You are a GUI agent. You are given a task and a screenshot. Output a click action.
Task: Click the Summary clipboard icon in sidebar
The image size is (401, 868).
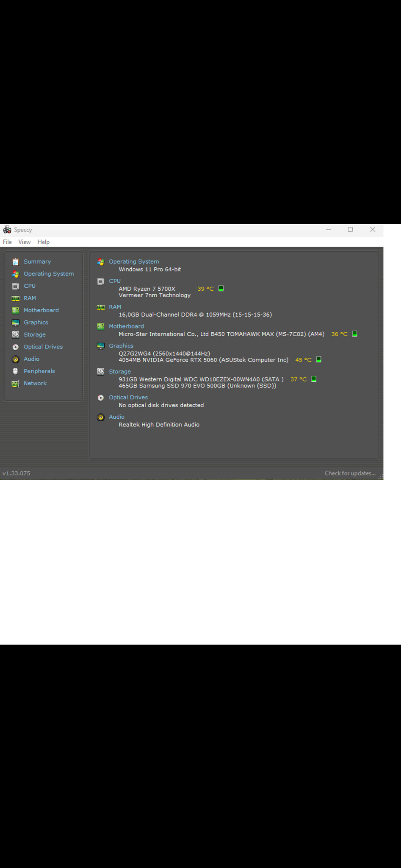[16, 262]
